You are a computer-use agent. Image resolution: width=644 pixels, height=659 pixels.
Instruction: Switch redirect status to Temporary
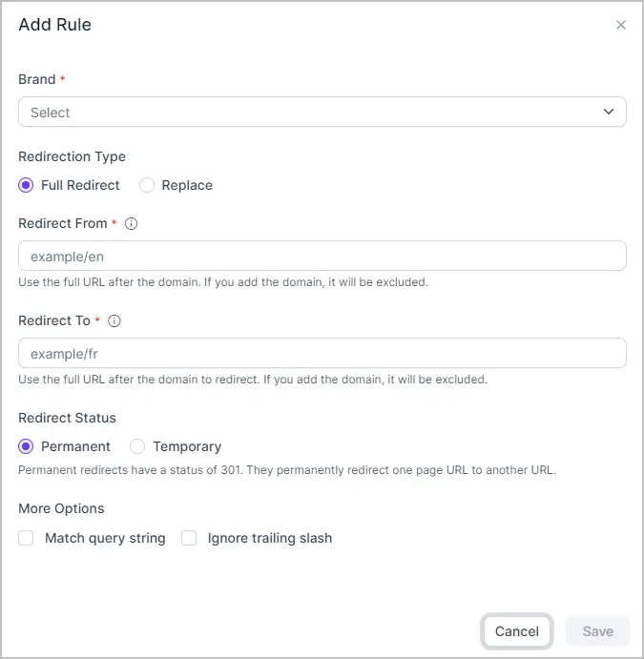pyautogui.click(x=137, y=446)
